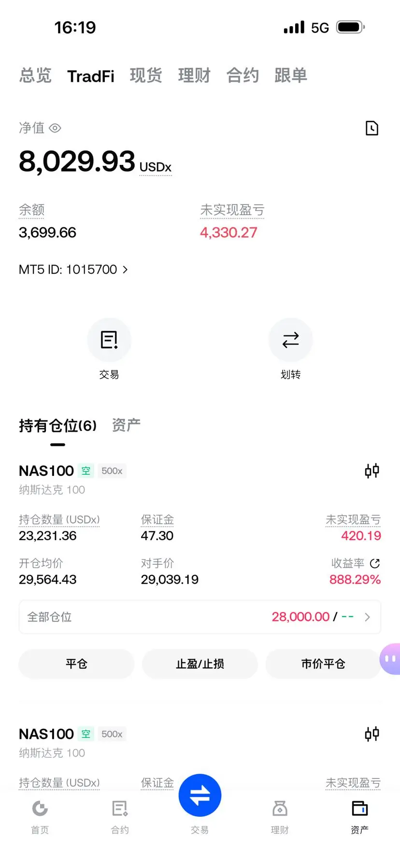The width and height of the screenshot is (400, 868).
Task: Expand the 全部仓位 take-profit row
Action: 200,617
